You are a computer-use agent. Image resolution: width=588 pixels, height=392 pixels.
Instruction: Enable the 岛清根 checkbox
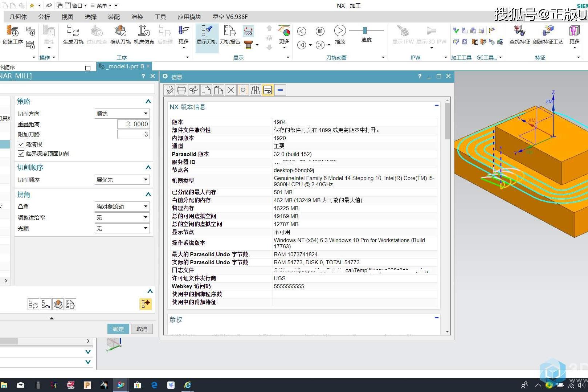[21, 144]
